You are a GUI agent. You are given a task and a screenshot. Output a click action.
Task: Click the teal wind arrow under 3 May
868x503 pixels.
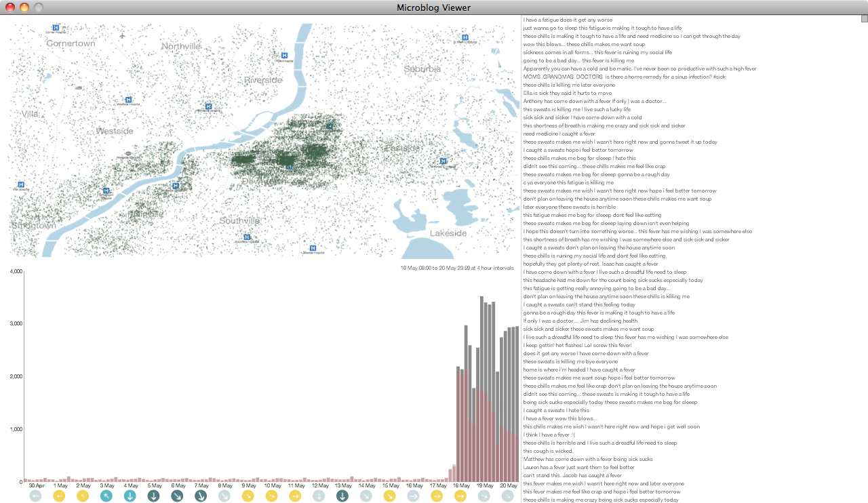click(x=106, y=496)
